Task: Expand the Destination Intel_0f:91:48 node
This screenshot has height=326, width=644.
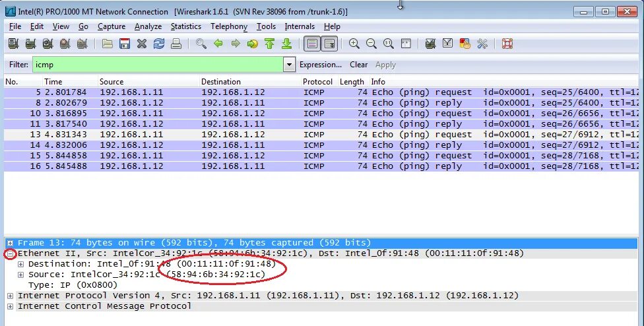Action: click(21, 264)
